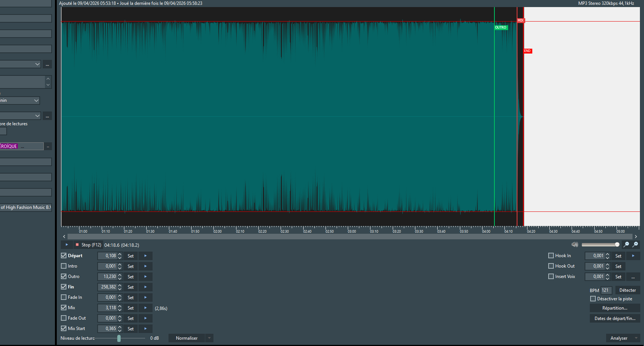
Task: Click the green OUTRO marker on the waveform
Action: pos(501,28)
